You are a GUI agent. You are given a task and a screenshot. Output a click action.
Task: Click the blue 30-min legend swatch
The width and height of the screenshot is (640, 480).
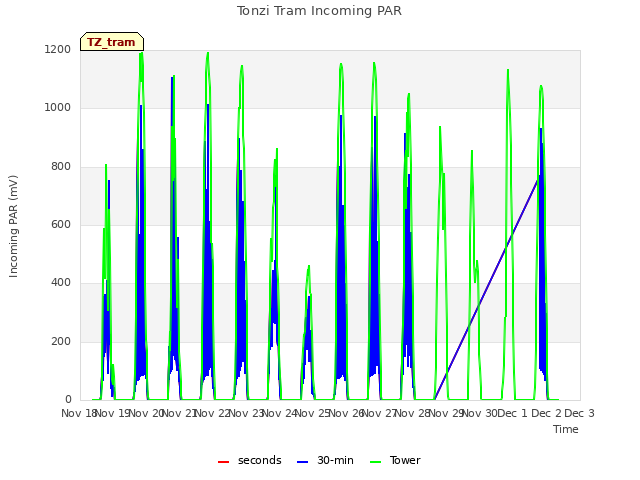pyautogui.click(x=302, y=462)
